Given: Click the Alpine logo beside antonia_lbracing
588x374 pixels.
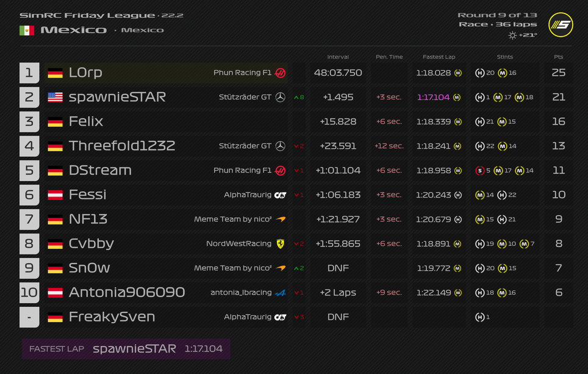Looking at the screenshot, I should 280,292.
